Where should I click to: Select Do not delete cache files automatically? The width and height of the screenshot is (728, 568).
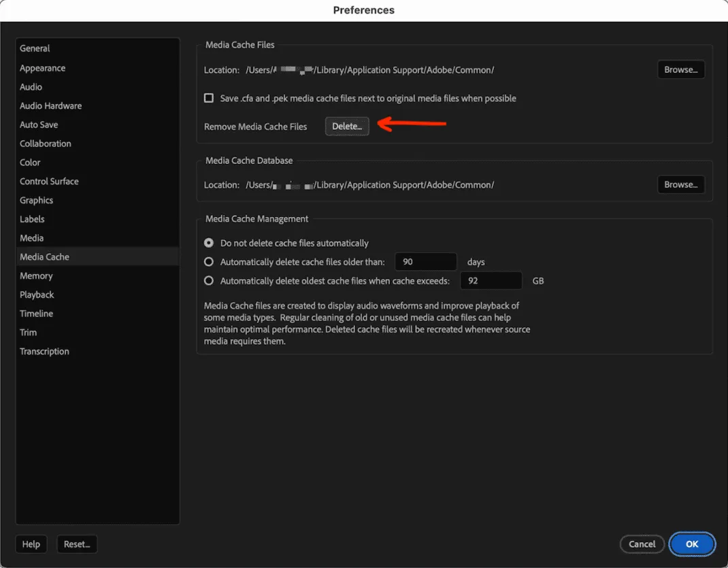(209, 243)
